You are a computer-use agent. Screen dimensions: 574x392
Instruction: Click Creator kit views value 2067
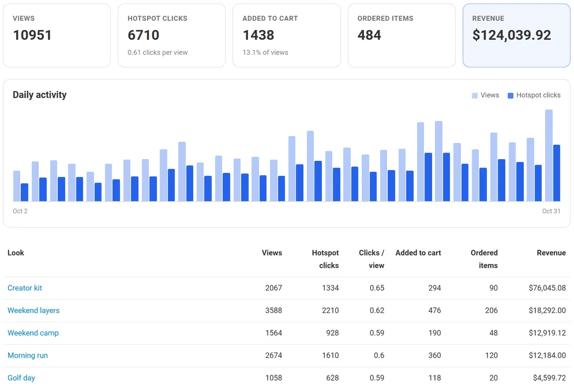(x=274, y=288)
